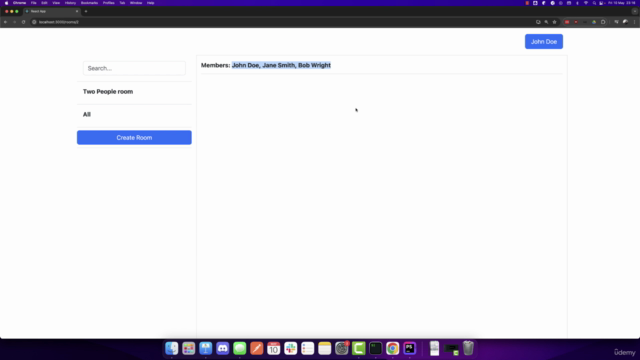Open the View menu
Image resolution: width=640 pixels, height=360 pixels.
(x=56, y=3)
